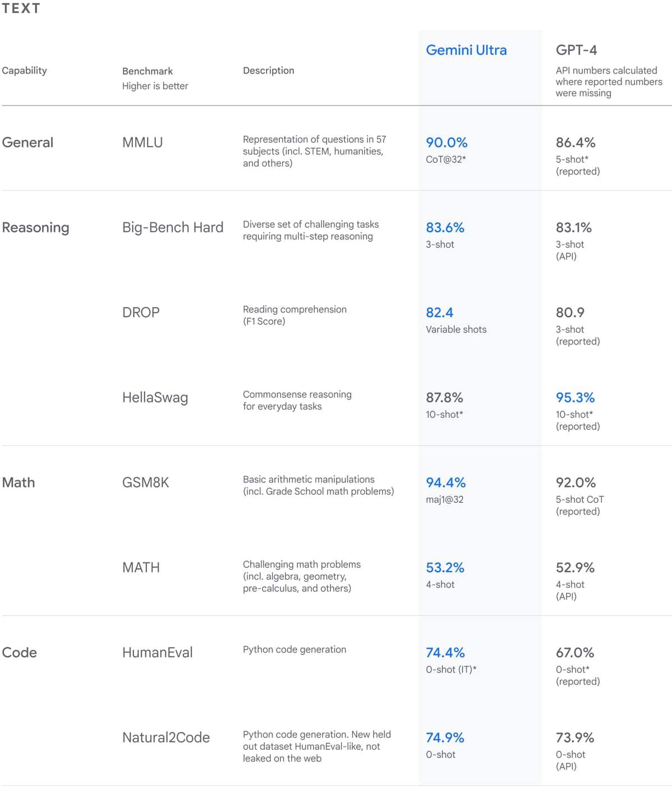
Task: Click the Code capability label
Action: click(20, 652)
